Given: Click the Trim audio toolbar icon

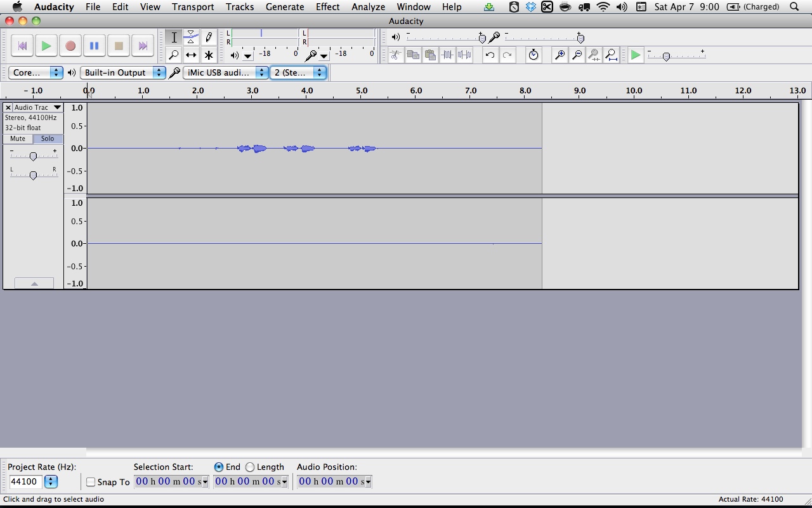Looking at the screenshot, I should click(447, 55).
